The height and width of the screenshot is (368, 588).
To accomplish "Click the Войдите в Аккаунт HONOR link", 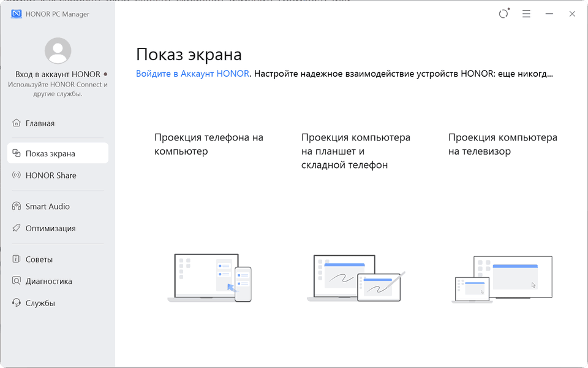I will click(x=192, y=74).
